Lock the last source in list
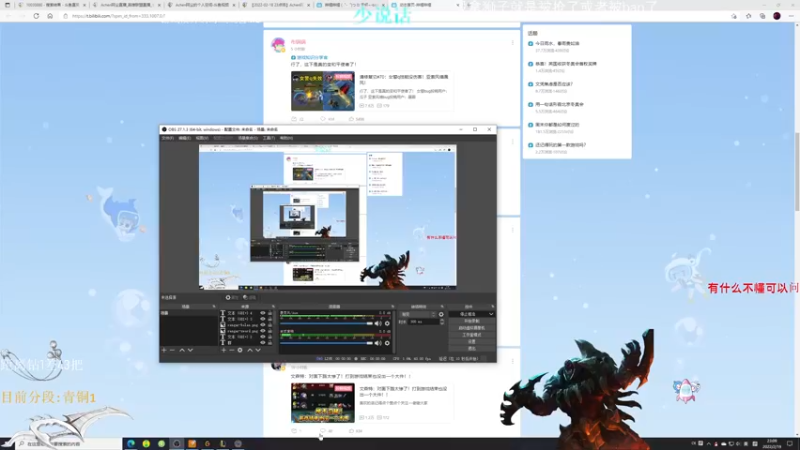Screen dimensions: 800x450 (x=270, y=343)
